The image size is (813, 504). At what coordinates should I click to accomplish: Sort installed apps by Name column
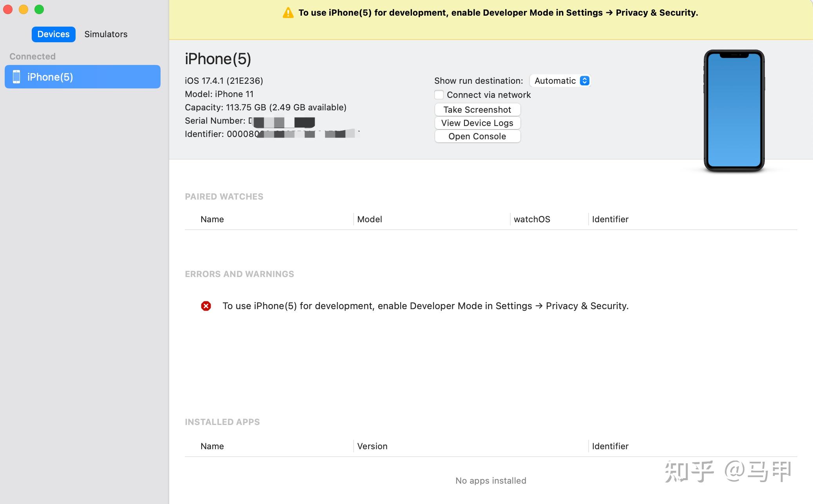pos(269,446)
